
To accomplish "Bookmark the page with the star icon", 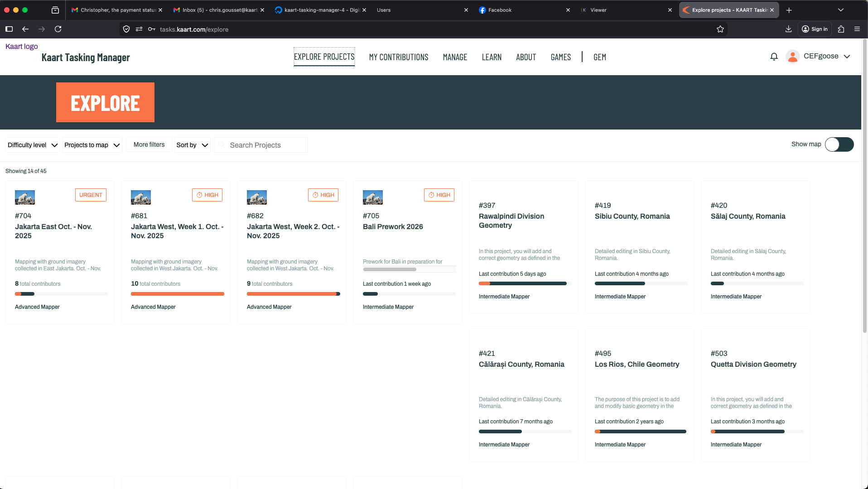I will (x=720, y=29).
